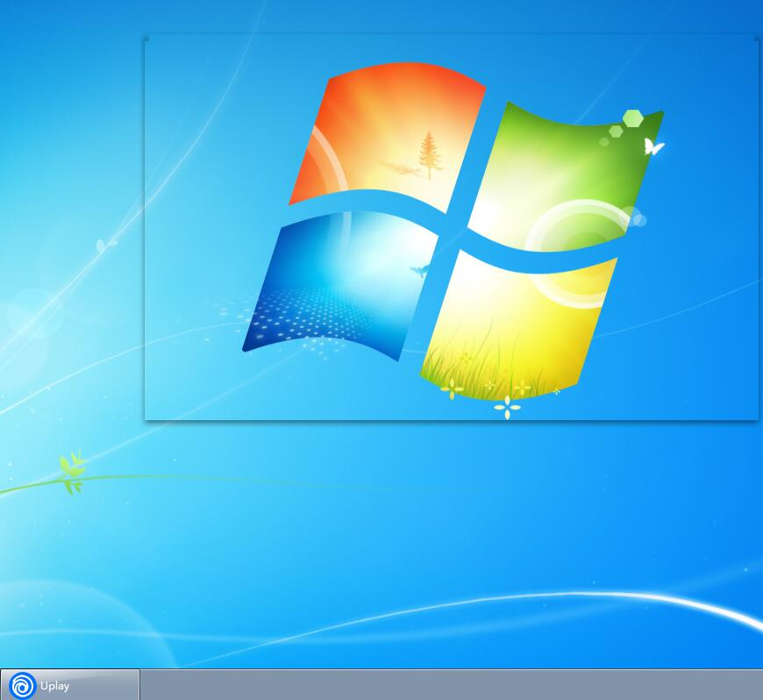Open the Uplay taskbar button

(70, 685)
